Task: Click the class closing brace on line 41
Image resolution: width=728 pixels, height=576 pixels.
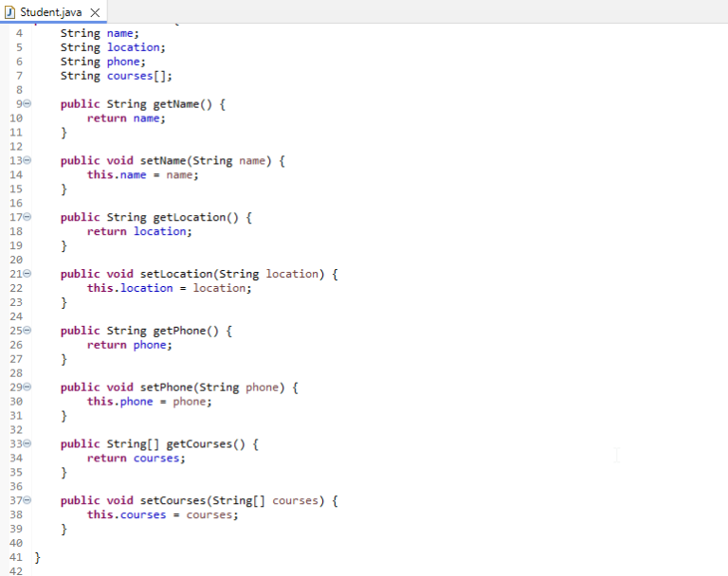Action: coord(38,557)
